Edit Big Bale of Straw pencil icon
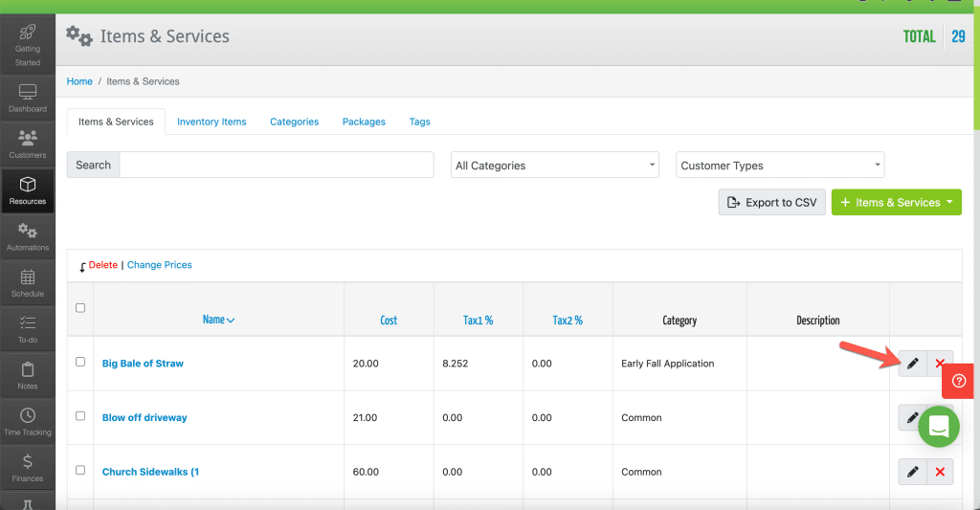 912,364
